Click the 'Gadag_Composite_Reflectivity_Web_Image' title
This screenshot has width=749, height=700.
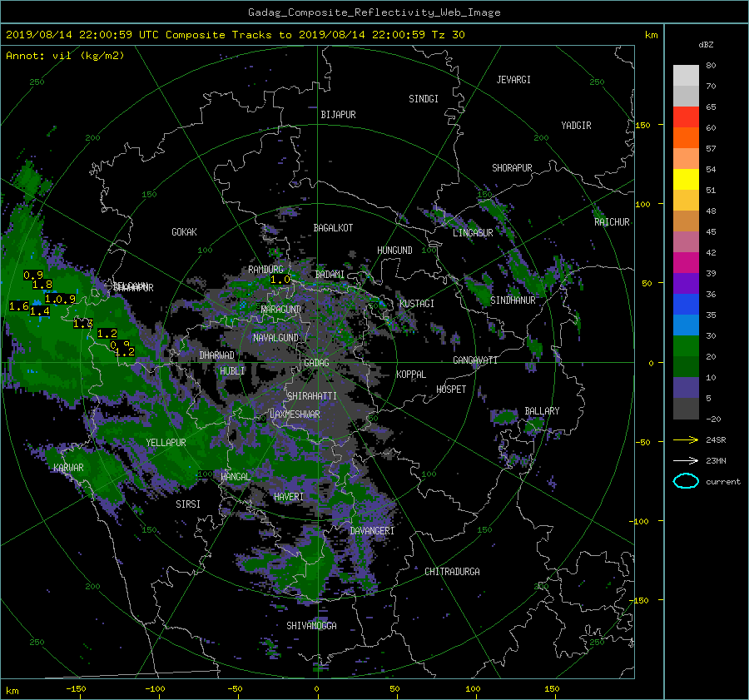point(374,12)
